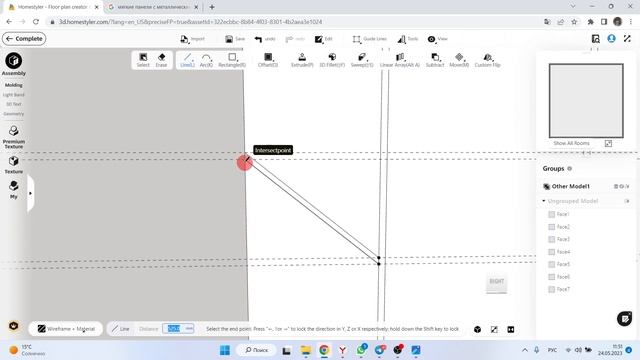Screen dimensions: 640x360
Task: Select the Custom Flip tool
Action: pos(487,60)
